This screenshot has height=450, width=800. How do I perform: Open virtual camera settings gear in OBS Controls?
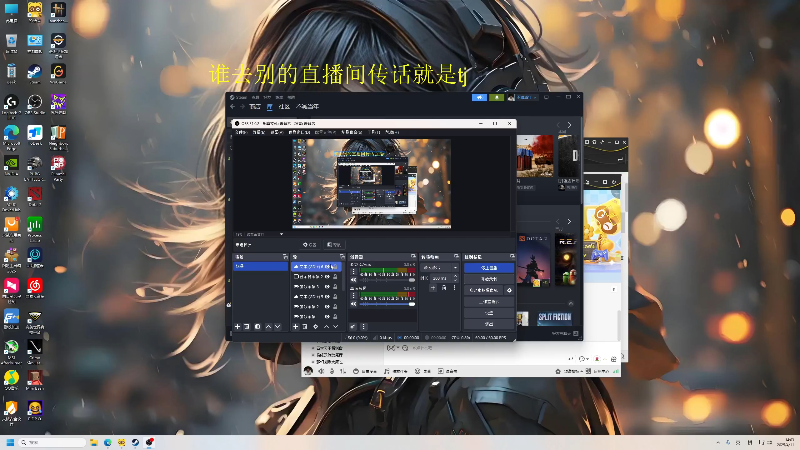tap(509, 290)
